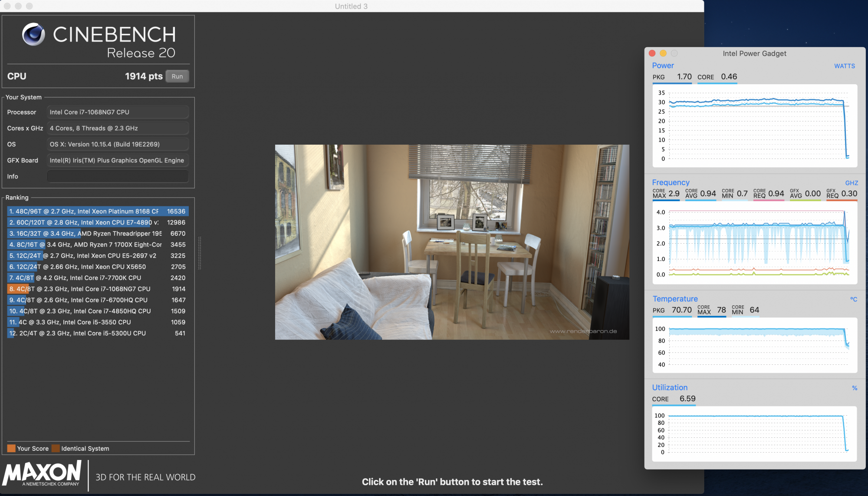Screen dimensions: 868x496
Task: Click the Power section heading
Action: pyautogui.click(x=663, y=66)
